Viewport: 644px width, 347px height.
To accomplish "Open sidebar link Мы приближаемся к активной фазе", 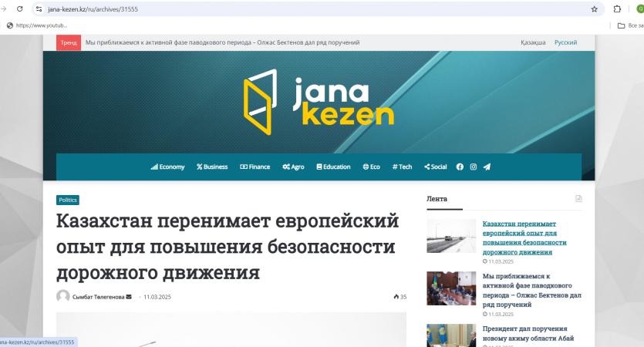I will click(532, 291).
